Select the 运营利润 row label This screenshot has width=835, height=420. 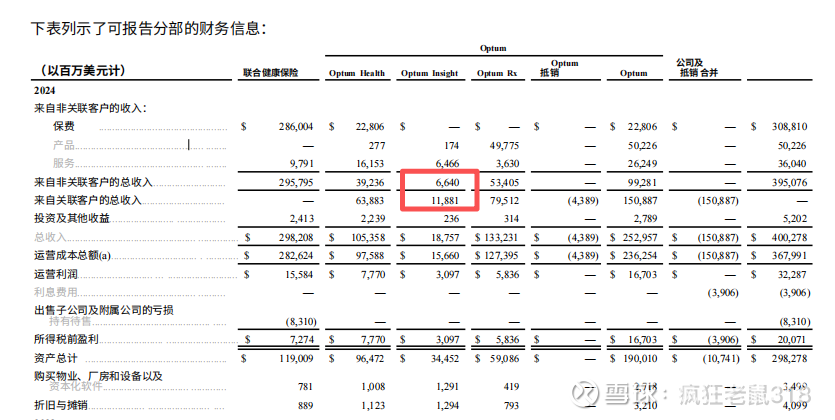click(56, 274)
